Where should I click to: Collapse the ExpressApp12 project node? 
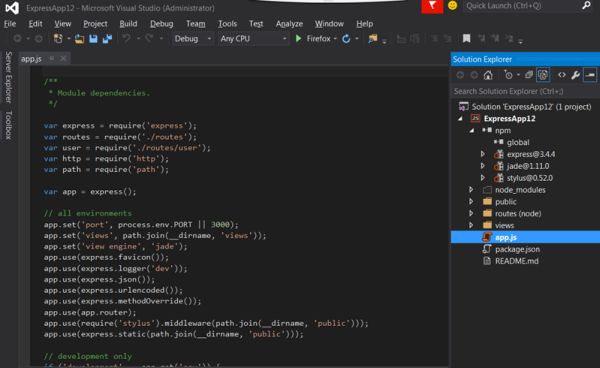point(460,119)
